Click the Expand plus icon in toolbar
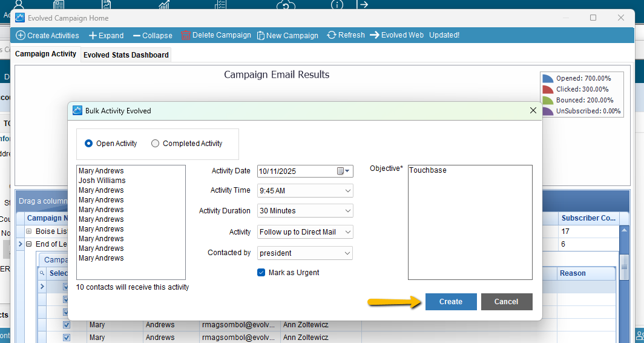644x343 pixels. pos(93,36)
